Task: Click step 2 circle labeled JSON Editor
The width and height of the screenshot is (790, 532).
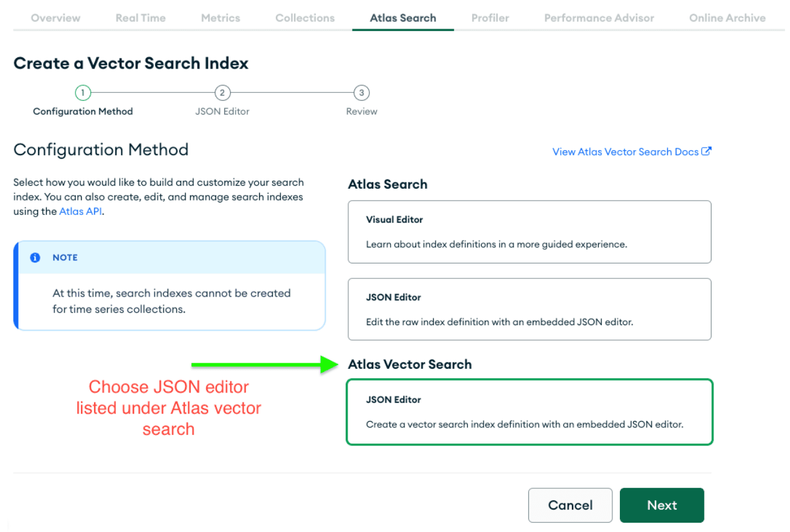Action: tap(222, 92)
